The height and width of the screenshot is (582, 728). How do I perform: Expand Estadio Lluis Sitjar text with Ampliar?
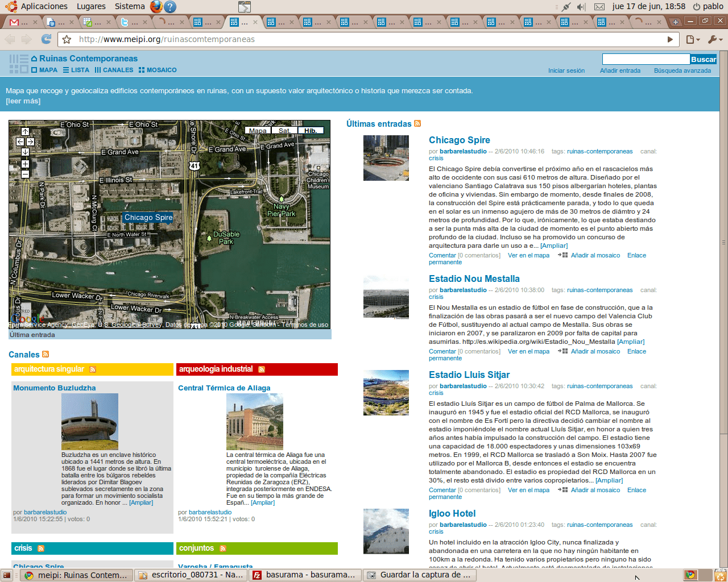(x=609, y=480)
